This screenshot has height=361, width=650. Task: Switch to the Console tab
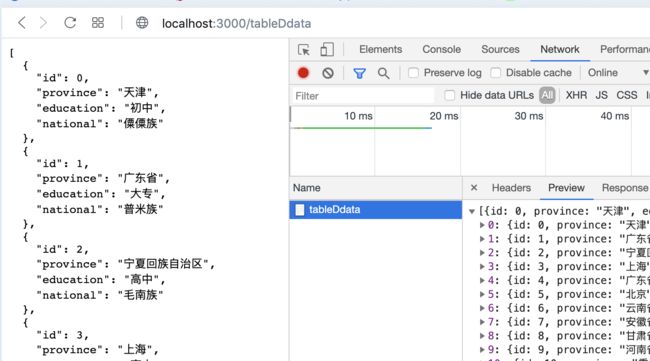pyautogui.click(x=441, y=49)
